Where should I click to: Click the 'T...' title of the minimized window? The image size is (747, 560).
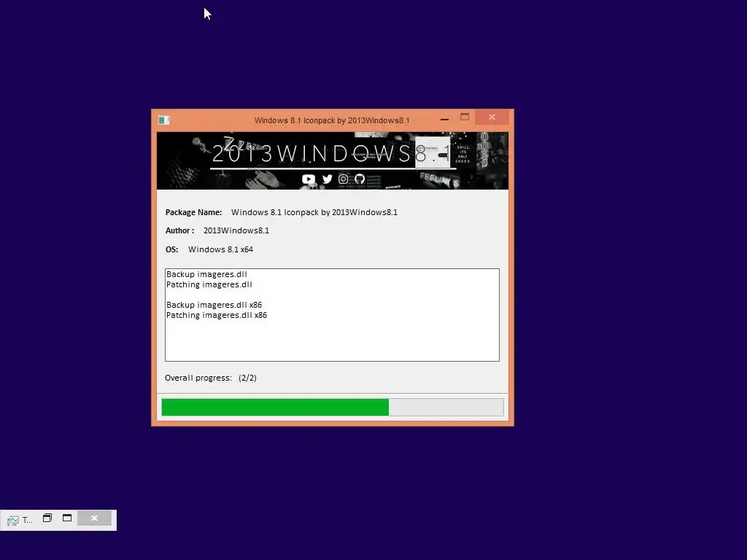27,520
